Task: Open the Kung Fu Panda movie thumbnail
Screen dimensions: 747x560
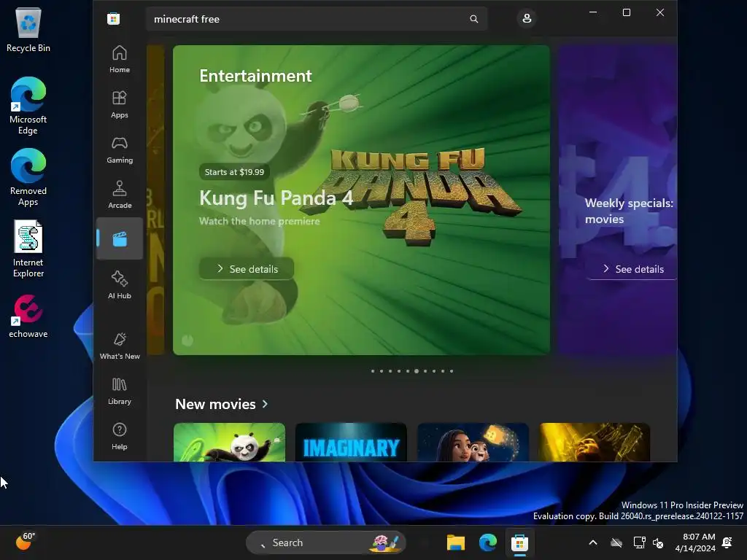Action: tap(229, 443)
